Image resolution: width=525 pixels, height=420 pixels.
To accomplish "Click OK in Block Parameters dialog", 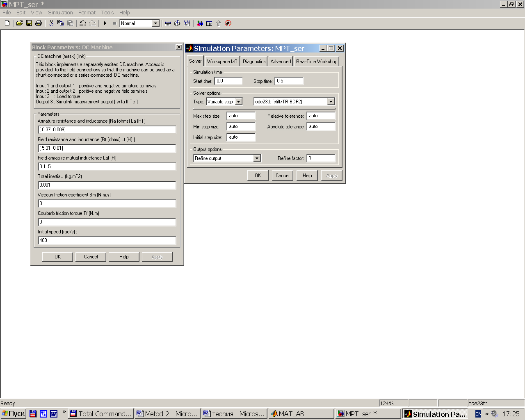I will tap(58, 257).
